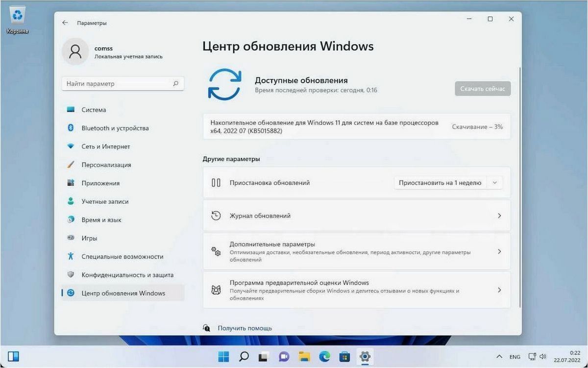Open the Приостановить на 1 неделю dropdown

pyautogui.click(x=448, y=183)
